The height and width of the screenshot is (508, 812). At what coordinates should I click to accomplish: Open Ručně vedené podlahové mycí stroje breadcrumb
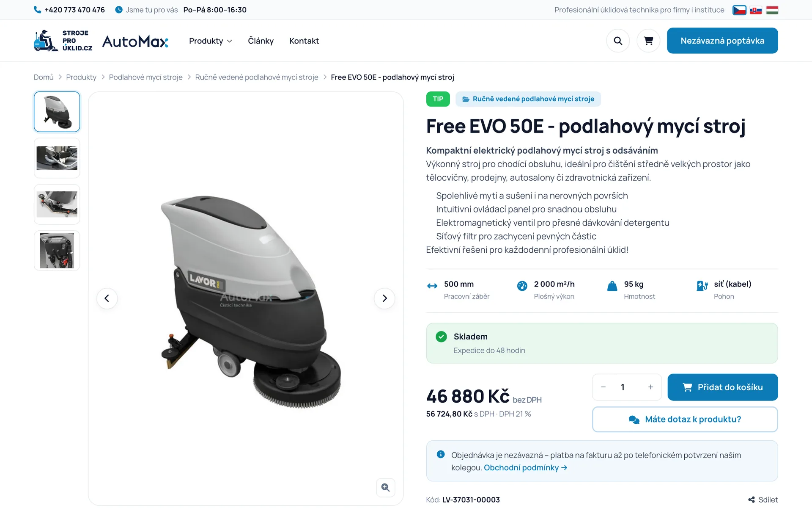pos(257,77)
